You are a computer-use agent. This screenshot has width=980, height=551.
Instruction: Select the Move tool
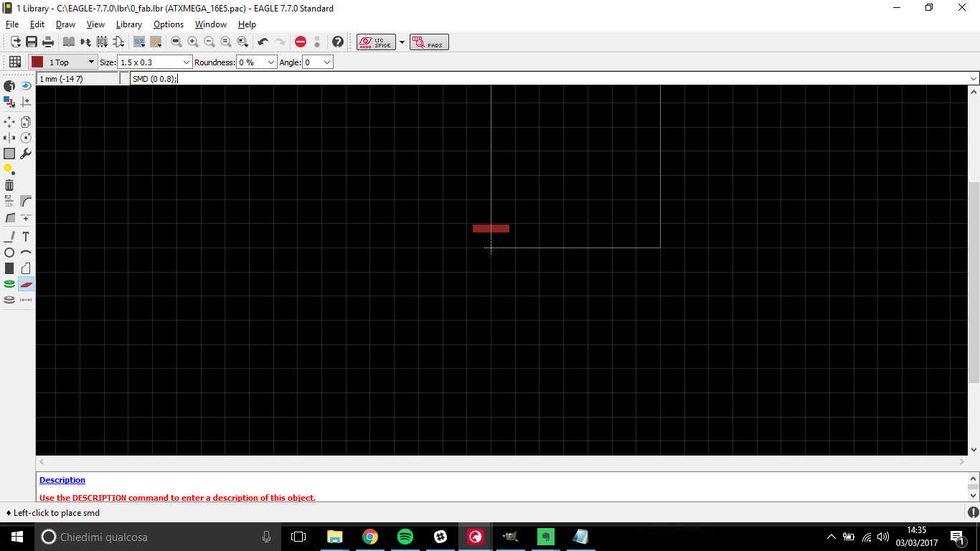[x=9, y=122]
